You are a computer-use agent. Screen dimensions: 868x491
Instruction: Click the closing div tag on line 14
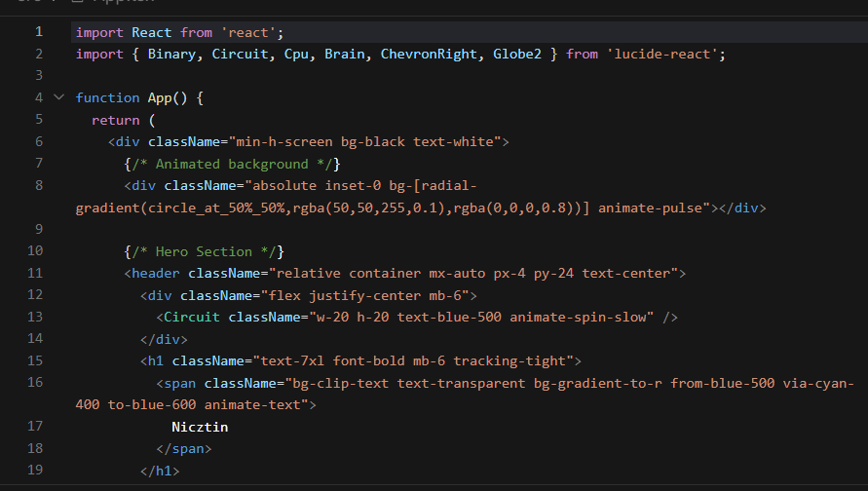click(164, 339)
